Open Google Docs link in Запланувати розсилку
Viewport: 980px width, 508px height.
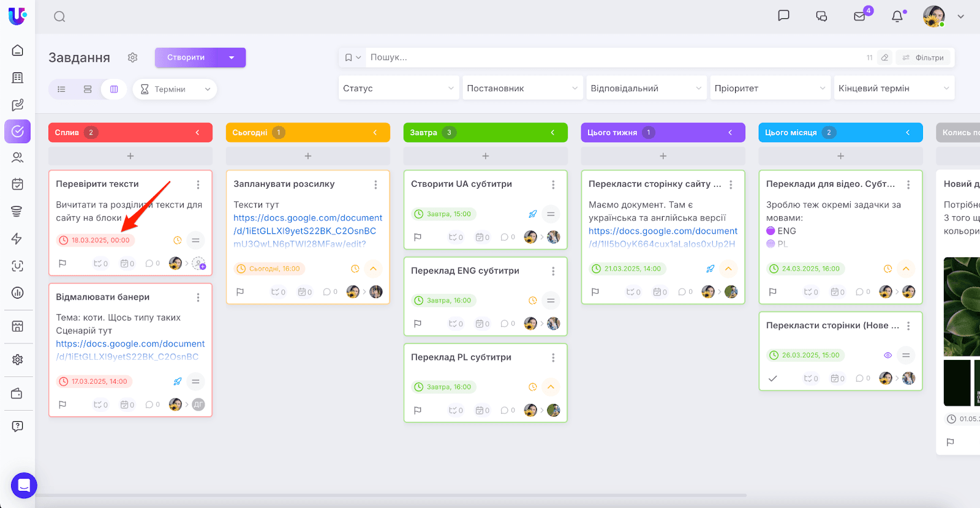pos(307,225)
